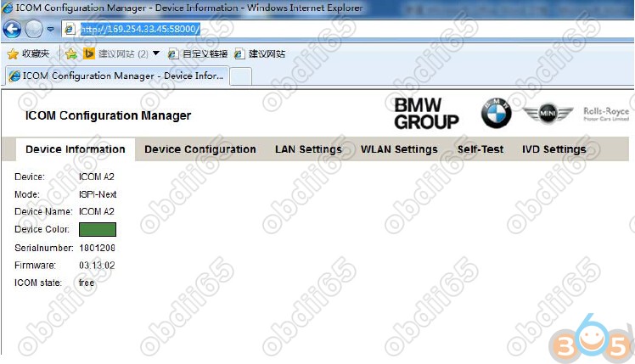Click the IE icon on the page tab

point(14,76)
